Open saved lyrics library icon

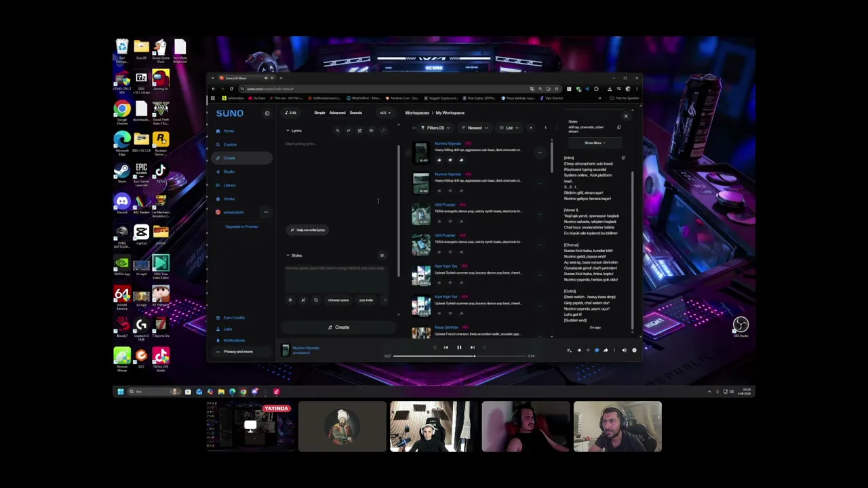[x=371, y=131]
